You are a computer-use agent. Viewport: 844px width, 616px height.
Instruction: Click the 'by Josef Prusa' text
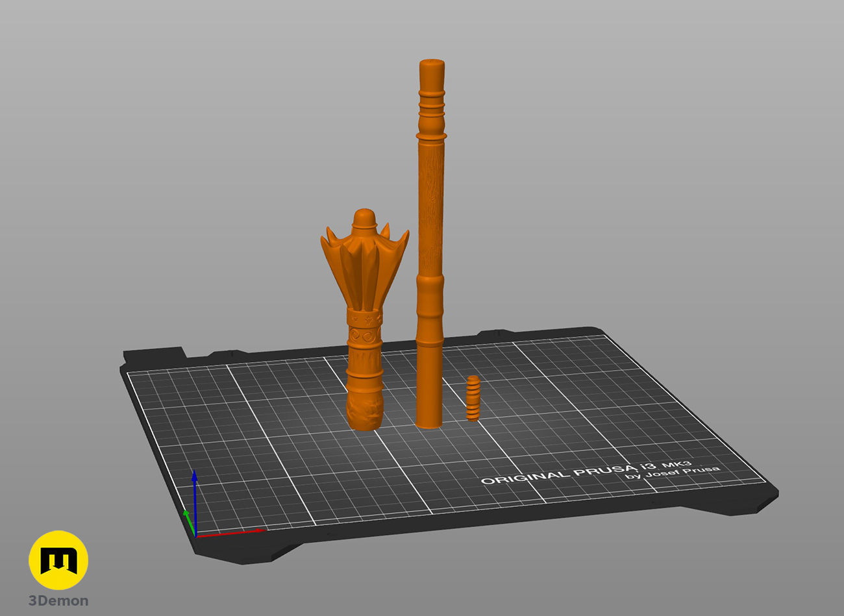672,472
